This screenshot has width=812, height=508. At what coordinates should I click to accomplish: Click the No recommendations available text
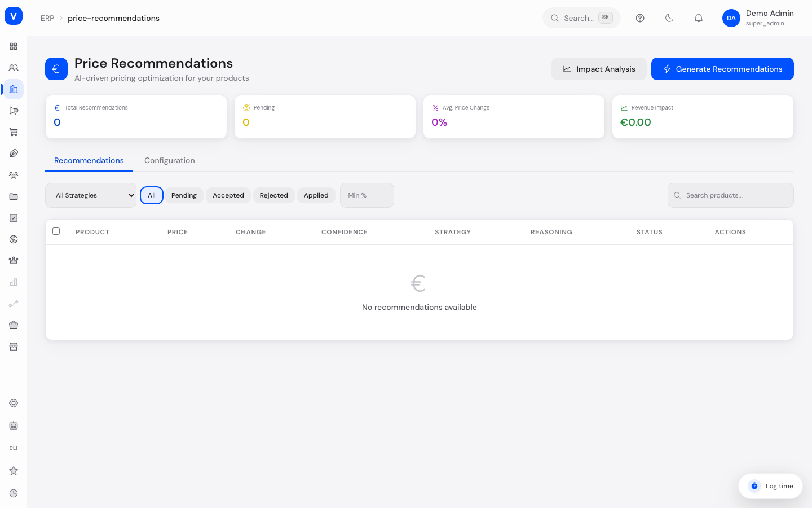click(420, 307)
